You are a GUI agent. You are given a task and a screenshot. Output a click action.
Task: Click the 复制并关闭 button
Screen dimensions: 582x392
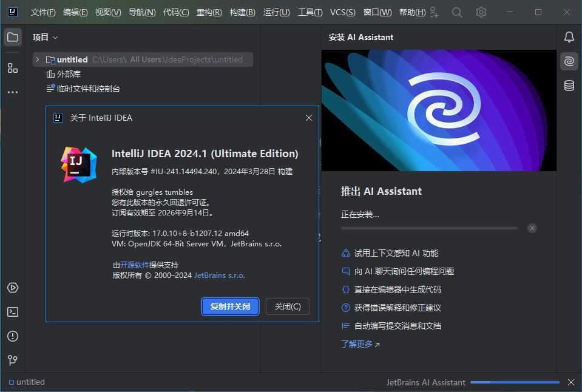point(230,306)
